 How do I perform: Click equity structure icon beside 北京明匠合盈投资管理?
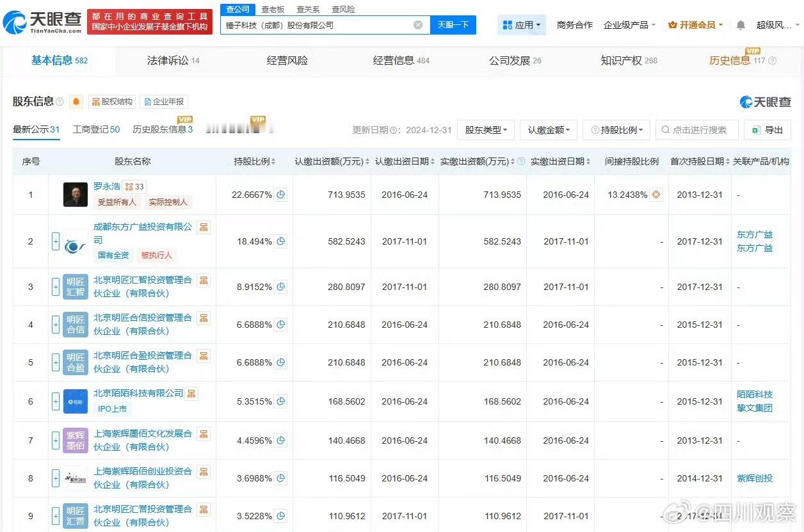tap(204, 355)
